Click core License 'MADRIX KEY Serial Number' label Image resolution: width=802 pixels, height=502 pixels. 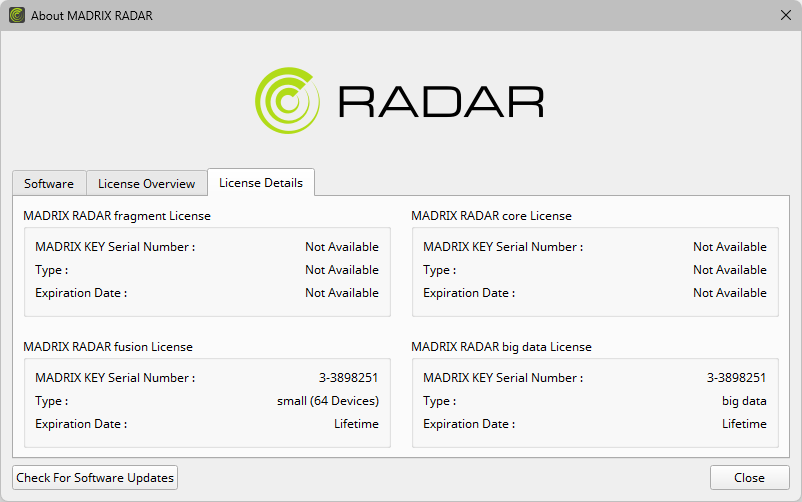(503, 247)
